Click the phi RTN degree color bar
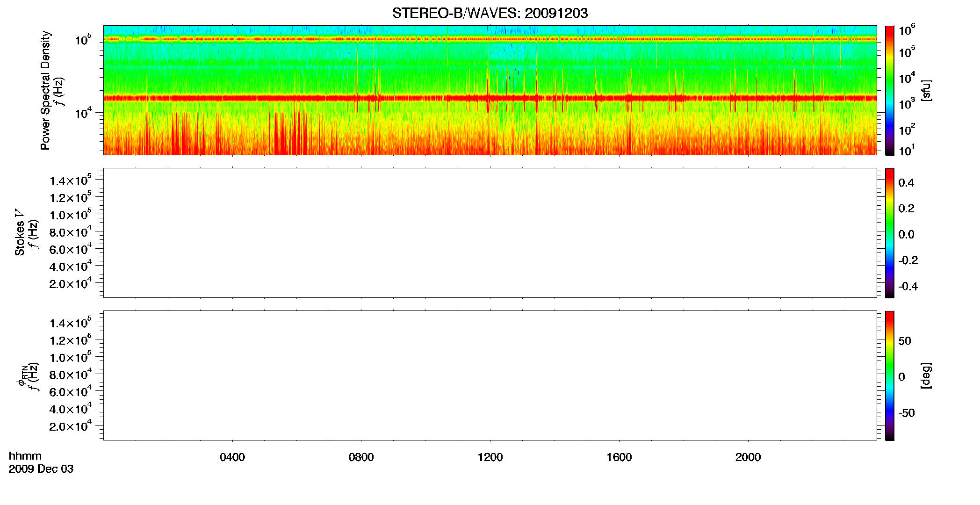Screen dimensions: 980x505 pyautogui.click(x=889, y=375)
